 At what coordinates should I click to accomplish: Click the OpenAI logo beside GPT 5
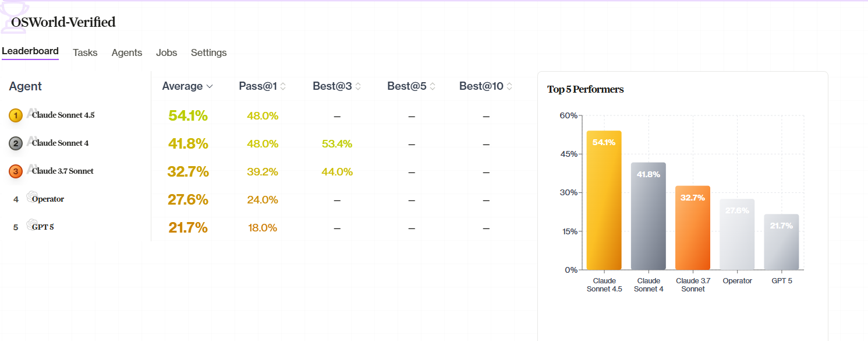pos(31,224)
